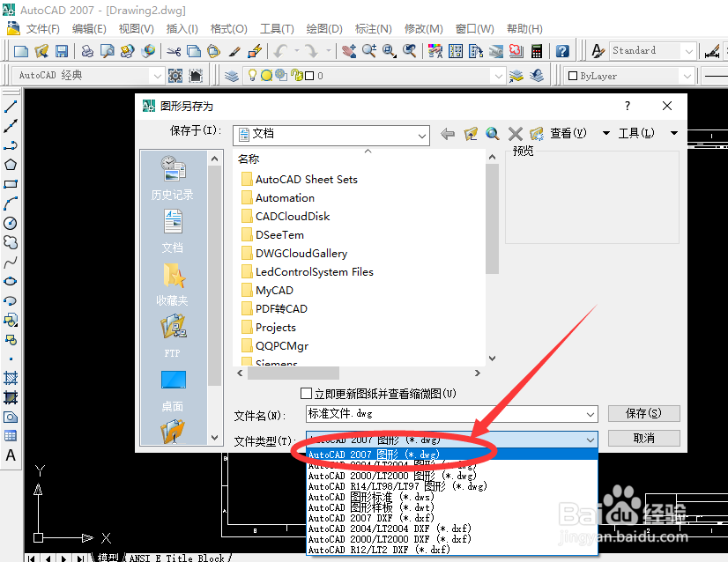Click the 保存(S) save button
Image resolution: width=728 pixels, height=562 pixels.
click(x=643, y=413)
